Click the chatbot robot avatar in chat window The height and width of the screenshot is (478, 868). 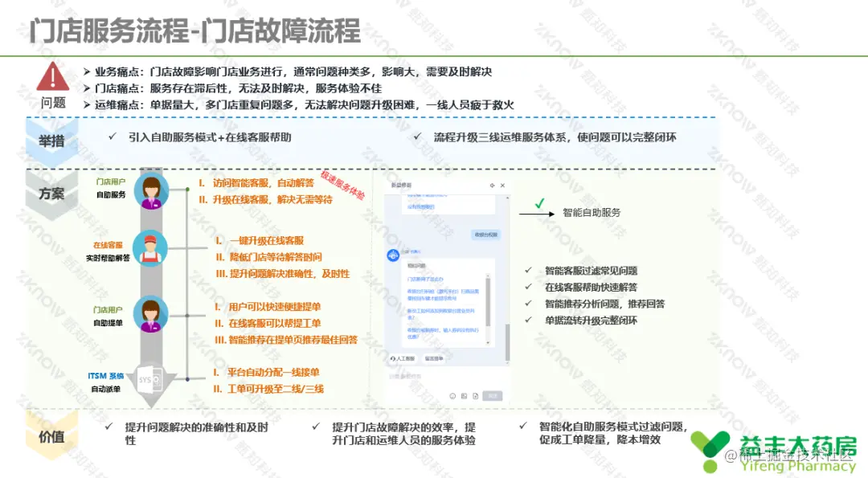pyautogui.click(x=393, y=255)
